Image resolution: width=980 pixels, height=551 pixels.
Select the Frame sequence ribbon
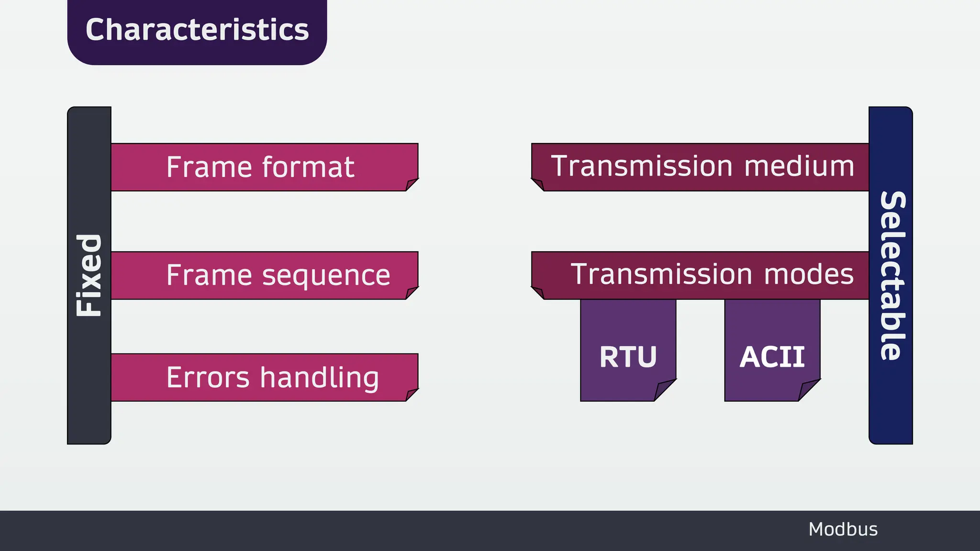pyautogui.click(x=265, y=275)
